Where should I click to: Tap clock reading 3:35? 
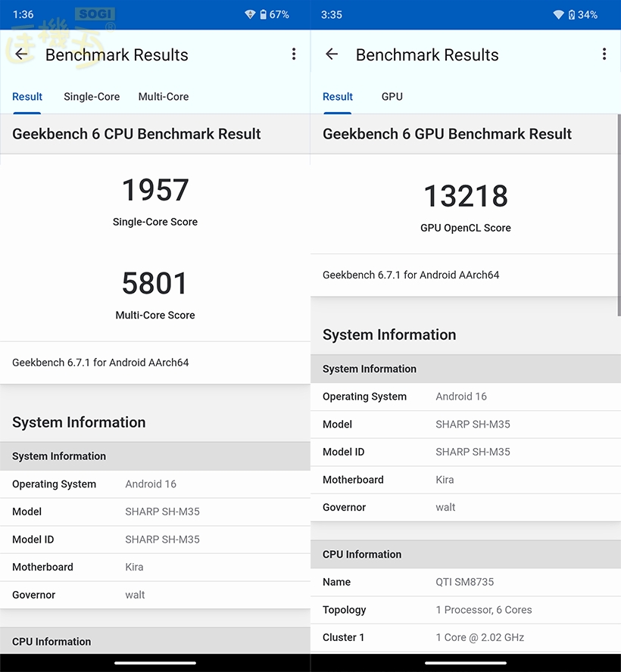[x=332, y=14]
